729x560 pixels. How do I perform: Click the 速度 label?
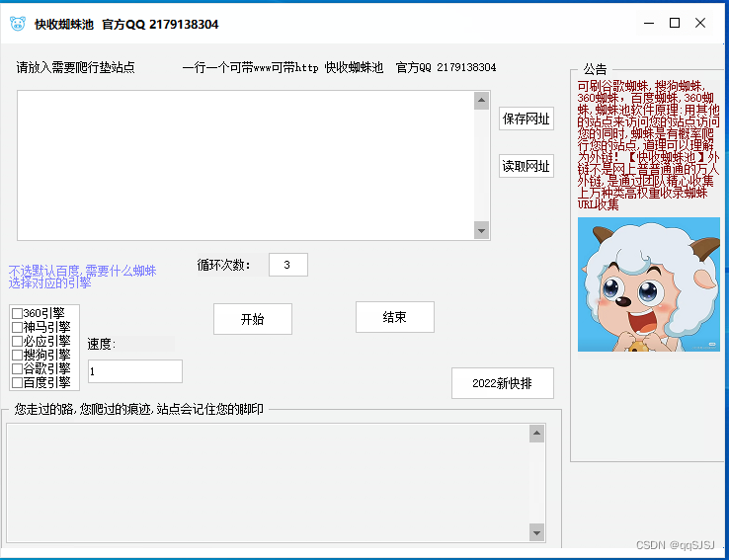pyautogui.click(x=102, y=345)
